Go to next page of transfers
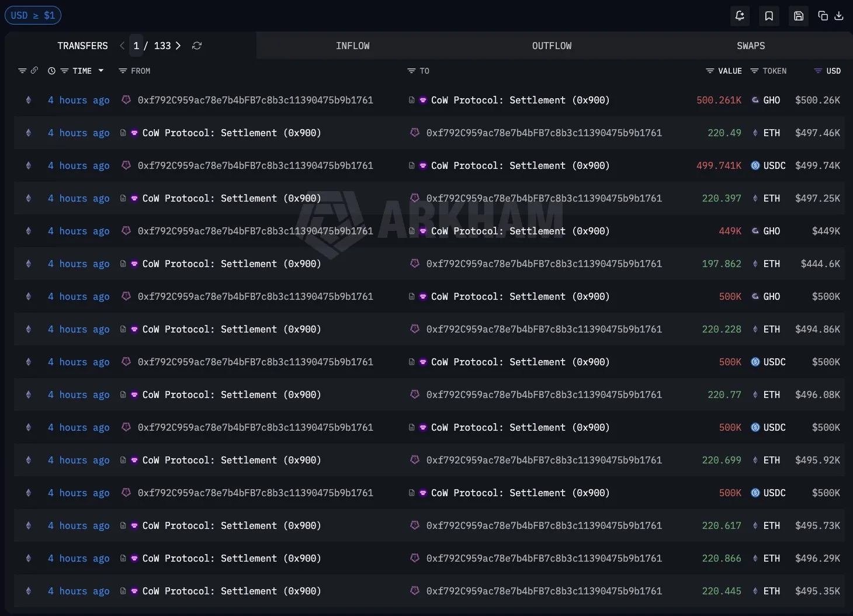Screen dimensions: 853x616 point(178,46)
